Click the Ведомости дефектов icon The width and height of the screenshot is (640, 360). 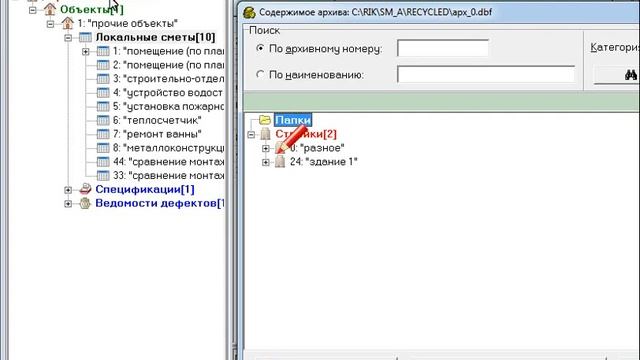click(x=85, y=203)
